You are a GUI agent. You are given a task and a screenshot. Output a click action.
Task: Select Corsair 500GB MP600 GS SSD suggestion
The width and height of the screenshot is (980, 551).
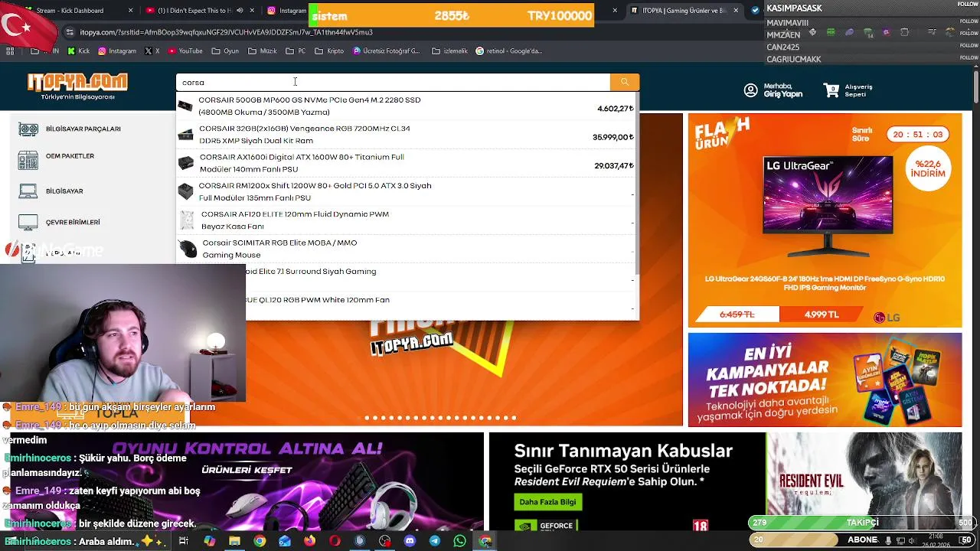pyautogui.click(x=407, y=106)
